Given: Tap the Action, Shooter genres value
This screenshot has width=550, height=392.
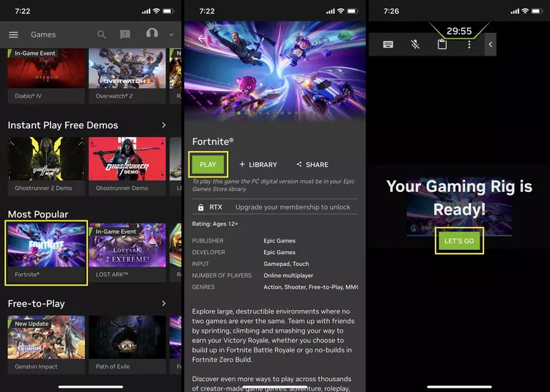Looking at the screenshot, I should click(x=310, y=287).
